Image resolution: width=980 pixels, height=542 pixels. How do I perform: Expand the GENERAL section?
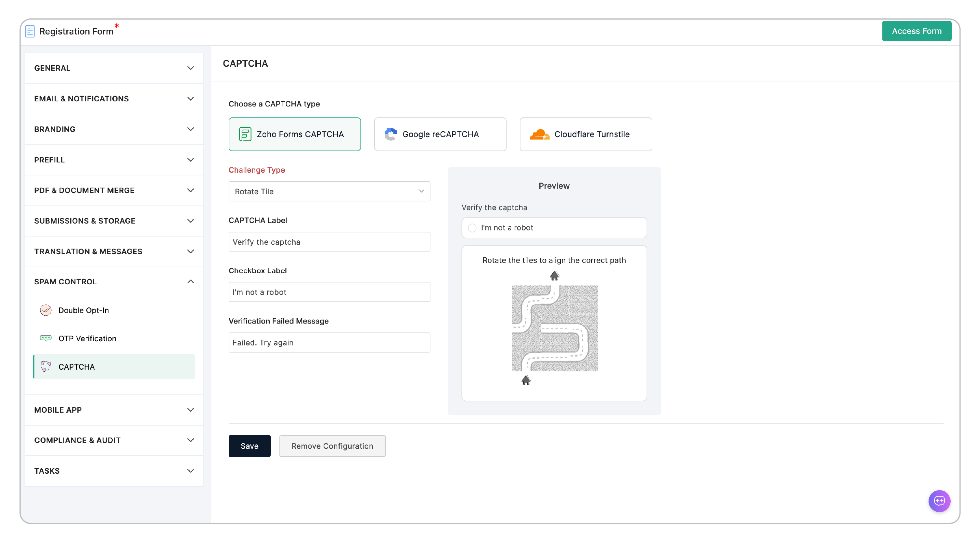114,68
